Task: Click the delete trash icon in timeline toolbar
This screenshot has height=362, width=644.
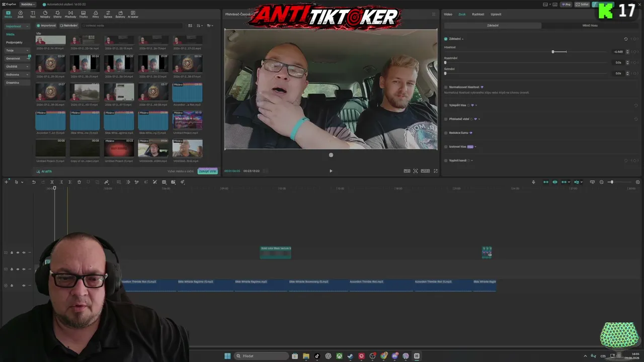Action: tap(79, 182)
